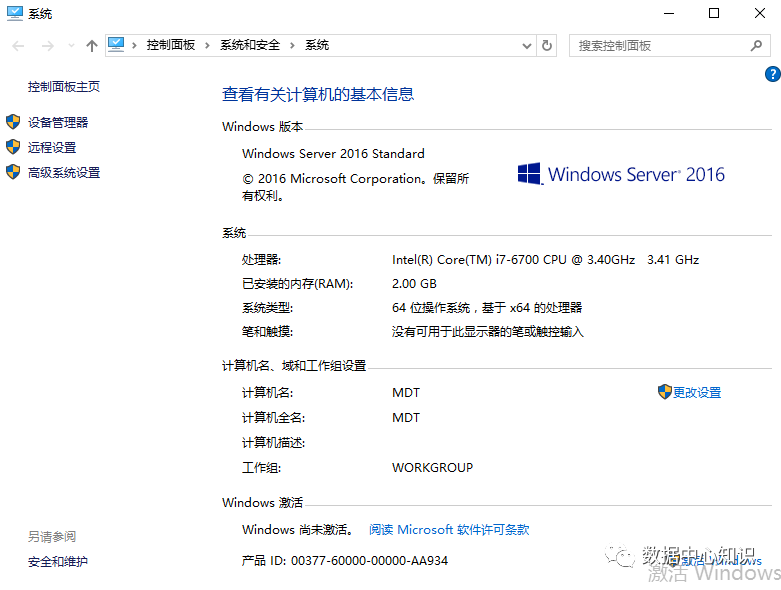Image resolution: width=781 pixels, height=590 pixels.
Task: Select 系统和安全 breadcrumb
Action: 250,45
